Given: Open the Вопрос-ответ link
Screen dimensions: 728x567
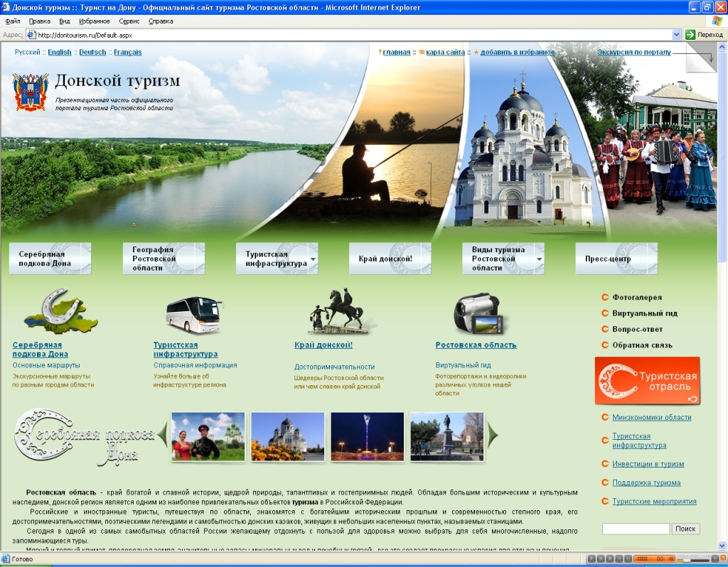Looking at the screenshot, I should (638, 329).
